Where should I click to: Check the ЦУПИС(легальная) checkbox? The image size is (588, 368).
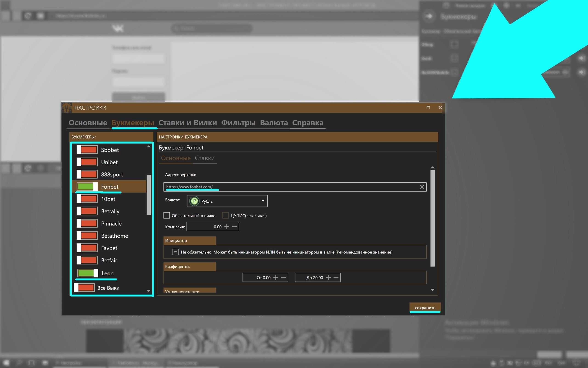[226, 216]
